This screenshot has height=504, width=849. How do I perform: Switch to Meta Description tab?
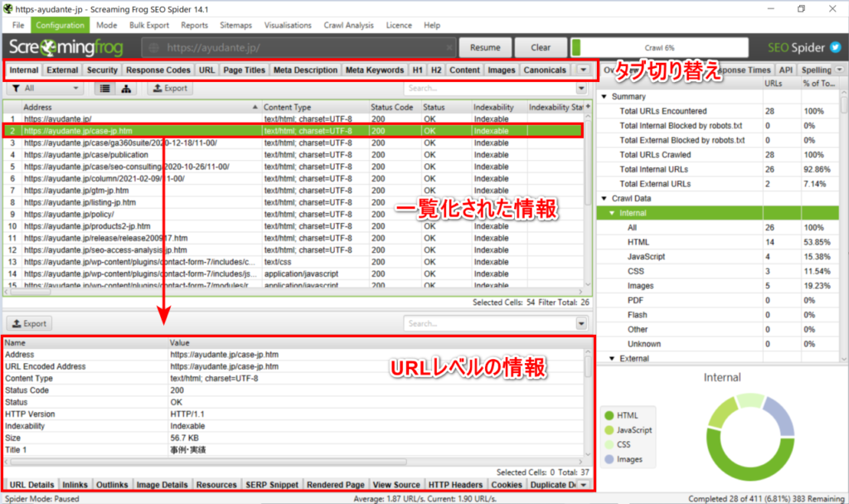(305, 70)
